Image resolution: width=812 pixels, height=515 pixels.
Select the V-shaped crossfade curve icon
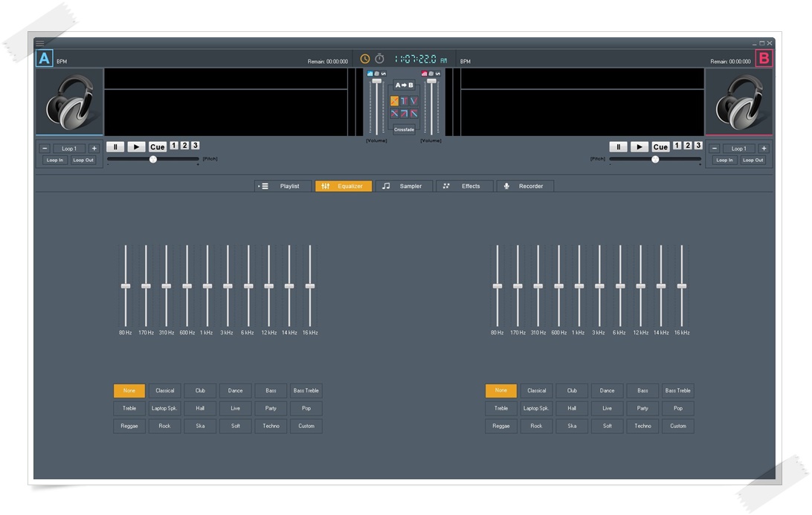[x=413, y=101]
